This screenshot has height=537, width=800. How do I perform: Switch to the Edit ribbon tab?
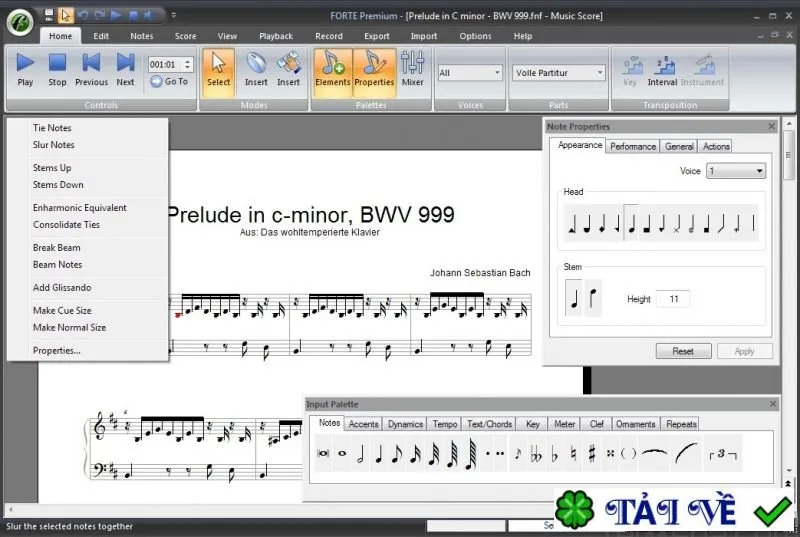tap(101, 36)
